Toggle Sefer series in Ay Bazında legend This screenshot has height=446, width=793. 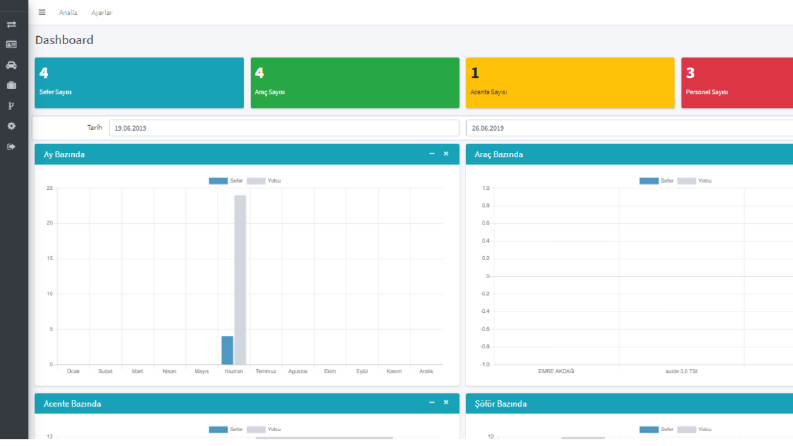point(226,181)
